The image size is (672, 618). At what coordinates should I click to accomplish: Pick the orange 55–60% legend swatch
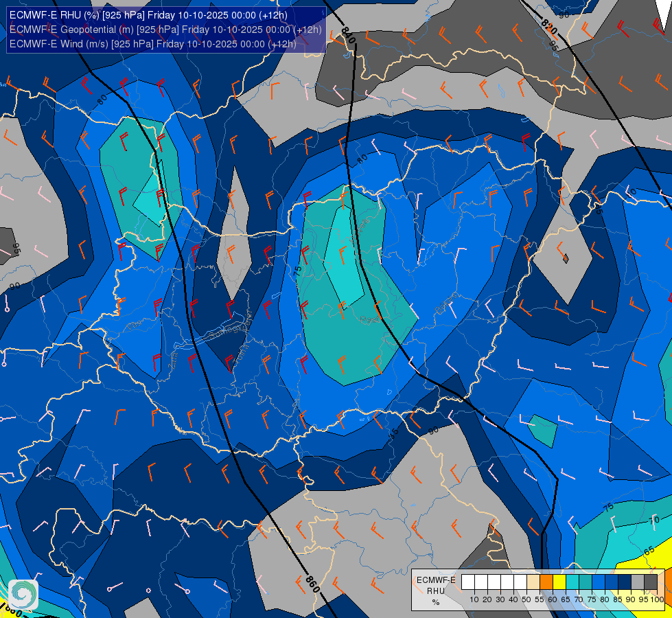pyautogui.click(x=546, y=582)
